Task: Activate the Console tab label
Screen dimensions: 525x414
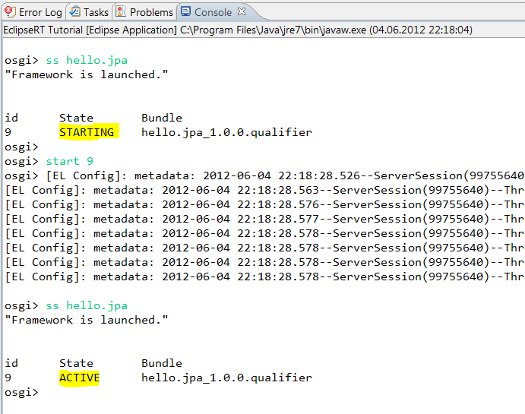Action: pos(213,12)
